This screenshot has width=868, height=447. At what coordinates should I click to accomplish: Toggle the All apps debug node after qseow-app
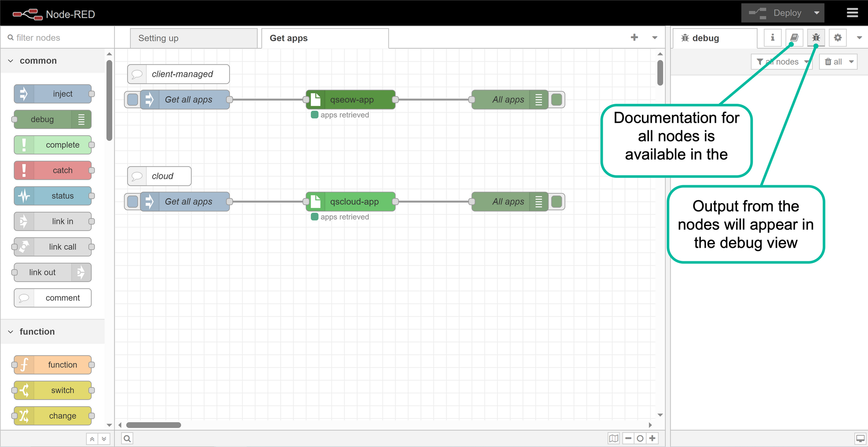(557, 100)
